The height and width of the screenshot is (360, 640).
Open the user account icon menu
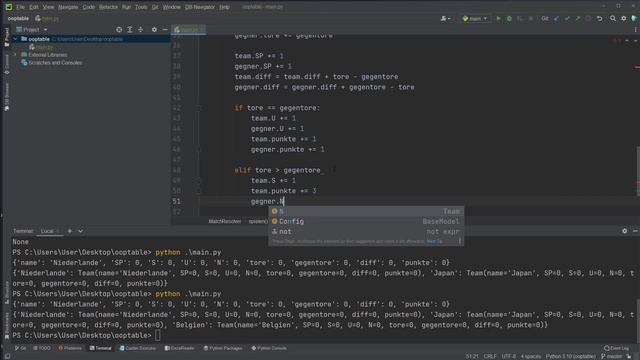pyautogui.click(x=445, y=18)
